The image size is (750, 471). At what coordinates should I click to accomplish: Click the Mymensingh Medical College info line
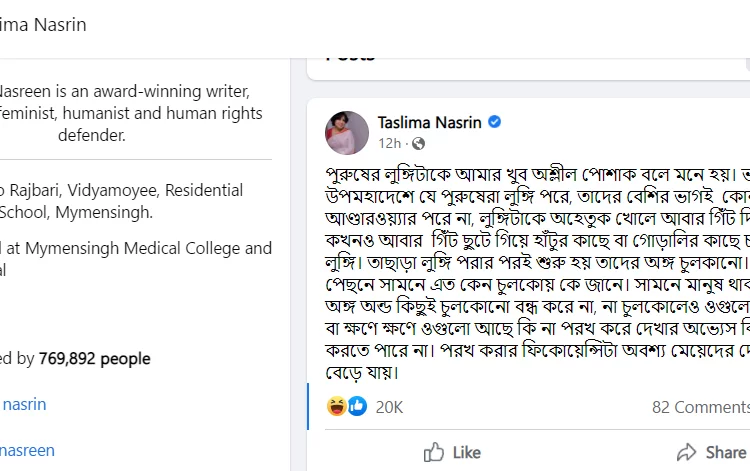136,248
